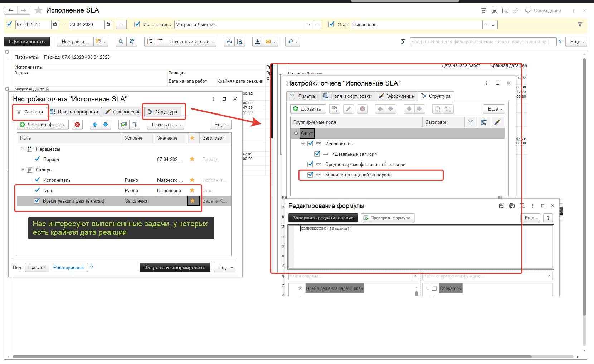Click the print icon in the report toolbar
This screenshot has height=364, width=594.
click(x=229, y=42)
